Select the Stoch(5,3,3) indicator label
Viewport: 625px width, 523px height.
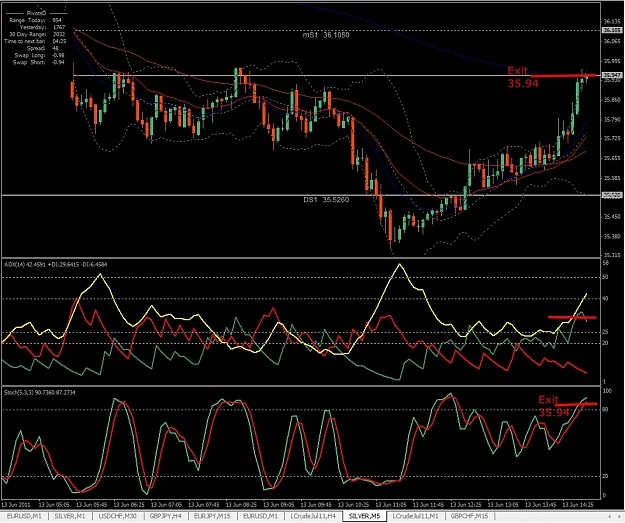click(x=40, y=393)
